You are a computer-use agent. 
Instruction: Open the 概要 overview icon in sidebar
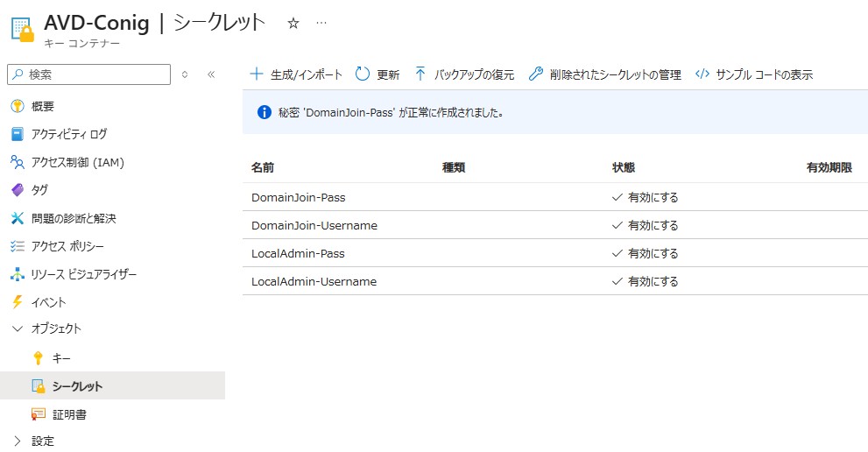point(17,106)
